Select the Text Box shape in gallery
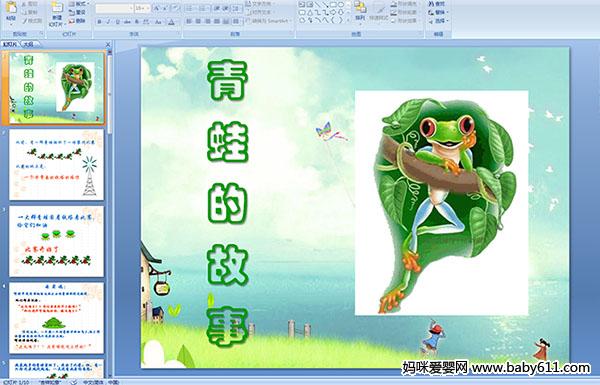The image size is (600, 385). (x=302, y=4)
